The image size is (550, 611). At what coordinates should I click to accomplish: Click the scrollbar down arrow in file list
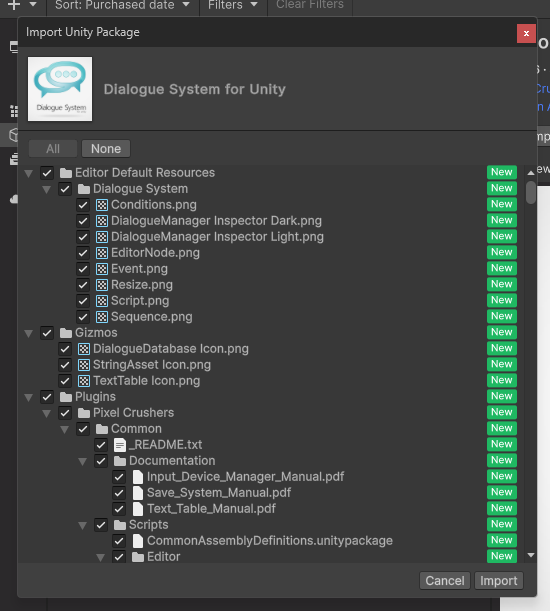coord(531,555)
